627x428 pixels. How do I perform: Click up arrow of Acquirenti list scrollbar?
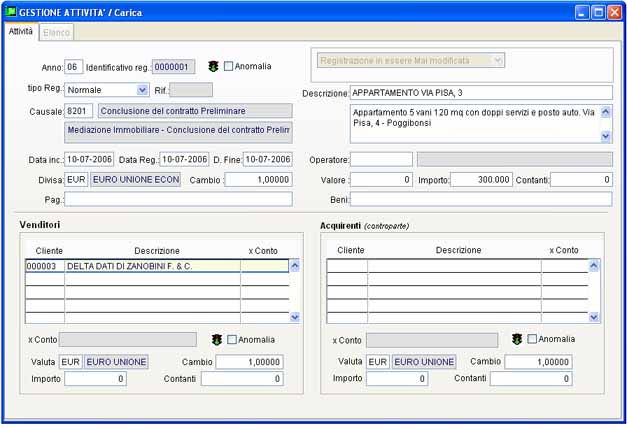[594, 265]
